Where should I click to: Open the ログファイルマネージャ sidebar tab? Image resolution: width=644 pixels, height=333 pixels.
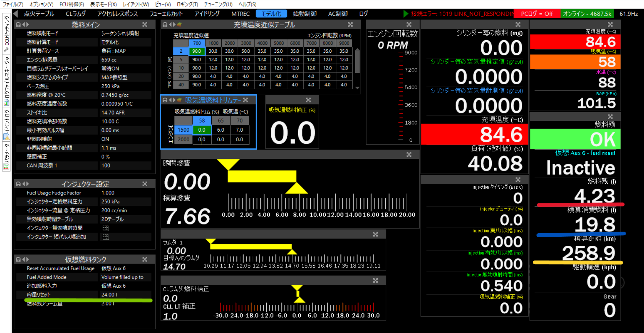coord(6,81)
